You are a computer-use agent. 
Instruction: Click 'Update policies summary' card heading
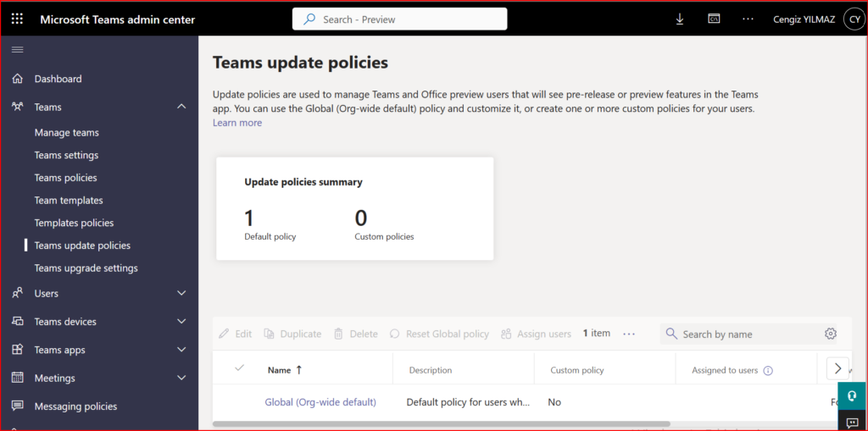pos(303,181)
